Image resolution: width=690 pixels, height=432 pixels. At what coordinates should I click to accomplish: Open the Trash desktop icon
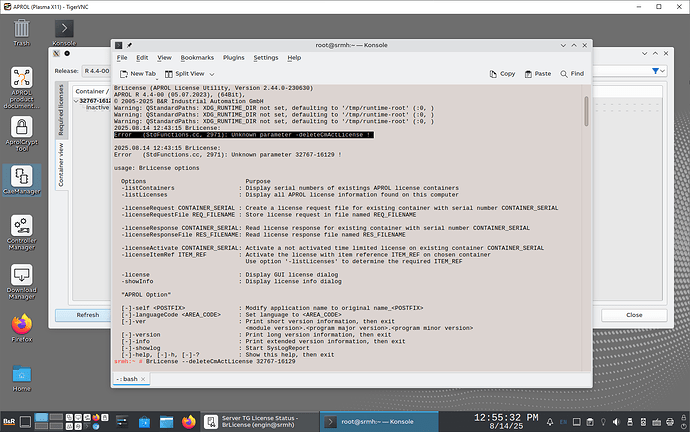(x=21, y=33)
